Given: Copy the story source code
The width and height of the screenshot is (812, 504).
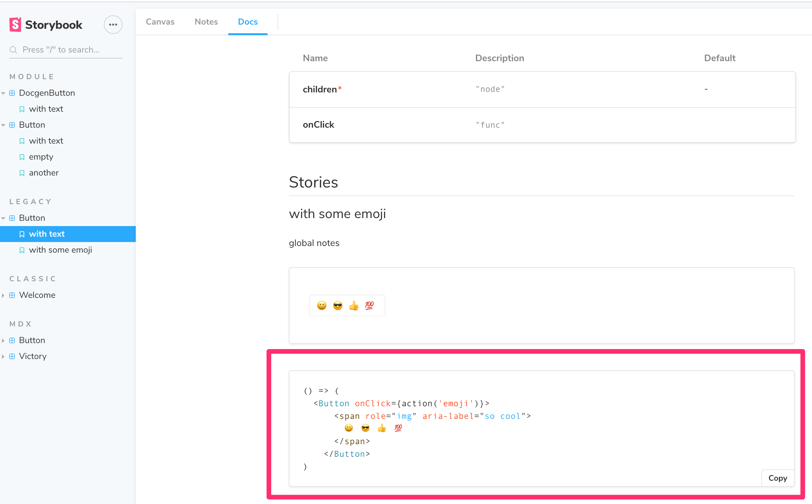Looking at the screenshot, I should [777, 478].
